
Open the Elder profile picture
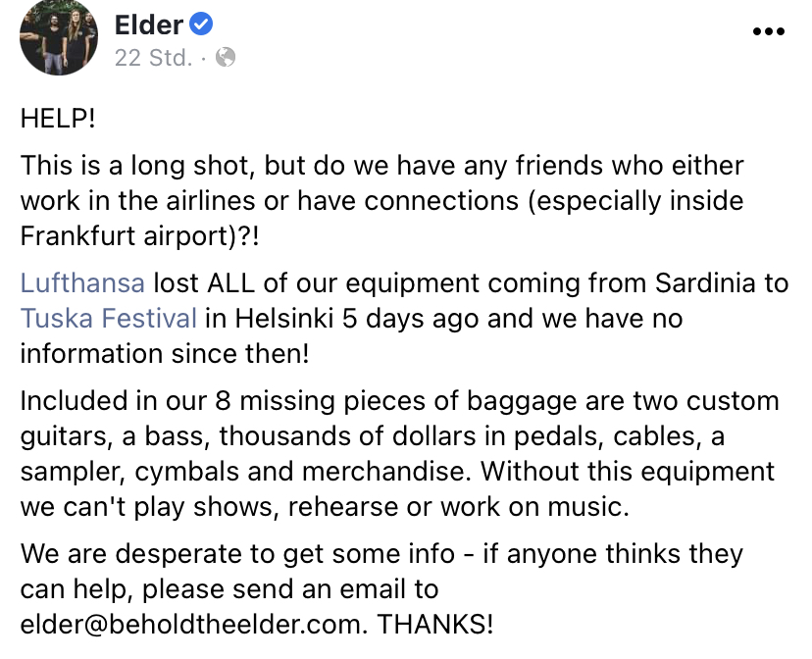pyautogui.click(x=59, y=36)
